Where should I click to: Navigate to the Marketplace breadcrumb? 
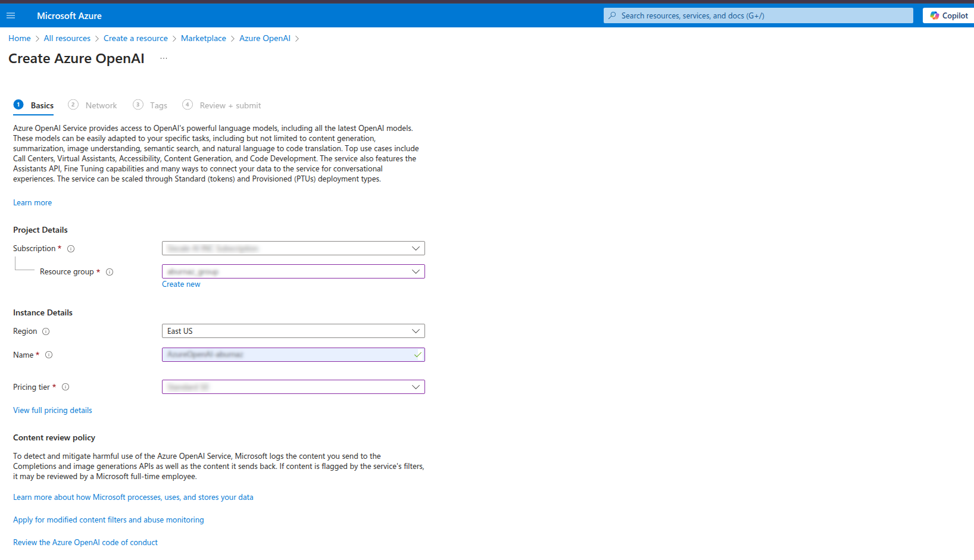(x=204, y=38)
